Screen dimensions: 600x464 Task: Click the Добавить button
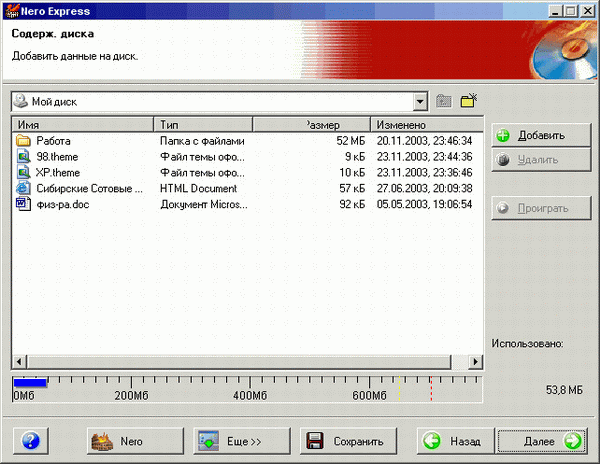541,135
